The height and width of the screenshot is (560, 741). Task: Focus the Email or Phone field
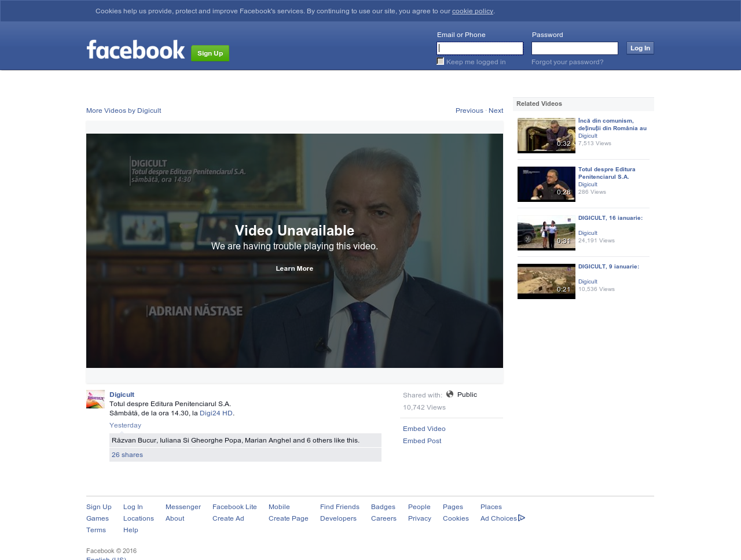(480, 48)
